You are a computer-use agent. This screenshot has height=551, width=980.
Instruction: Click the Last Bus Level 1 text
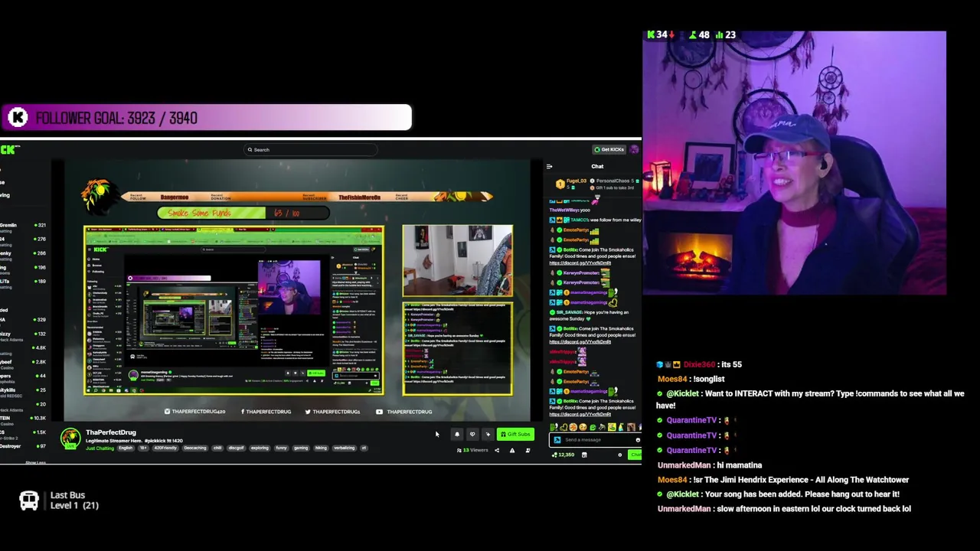(x=74, y=505)
